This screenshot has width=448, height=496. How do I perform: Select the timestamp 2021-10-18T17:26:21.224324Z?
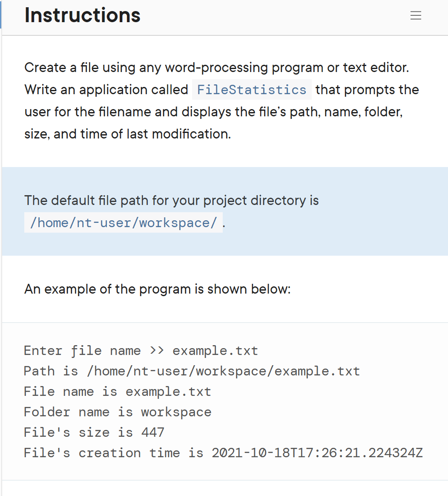(x=317, y=453)
